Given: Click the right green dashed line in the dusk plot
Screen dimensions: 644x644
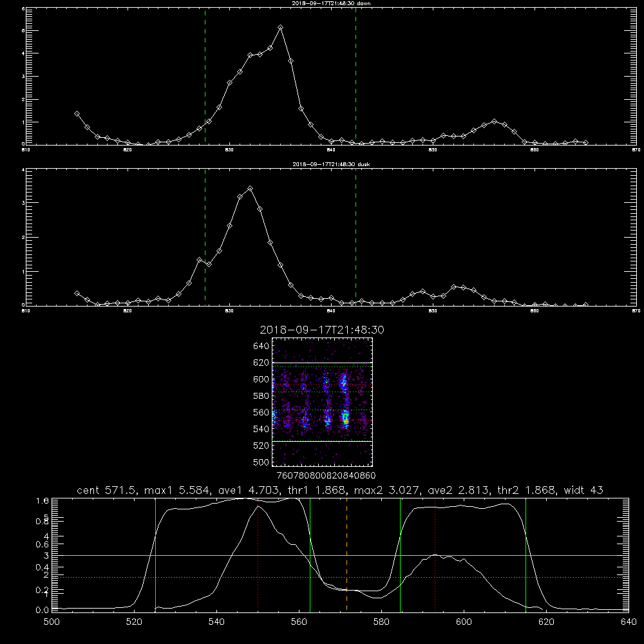Looking at the screenshot, I should point(355,237).
